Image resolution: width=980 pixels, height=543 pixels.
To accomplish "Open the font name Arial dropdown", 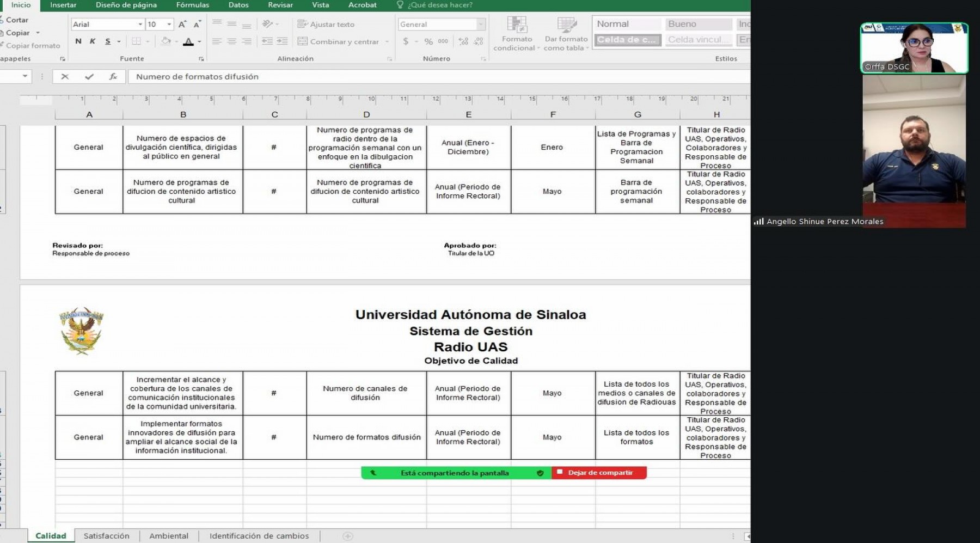I will [x=140, y=25].
